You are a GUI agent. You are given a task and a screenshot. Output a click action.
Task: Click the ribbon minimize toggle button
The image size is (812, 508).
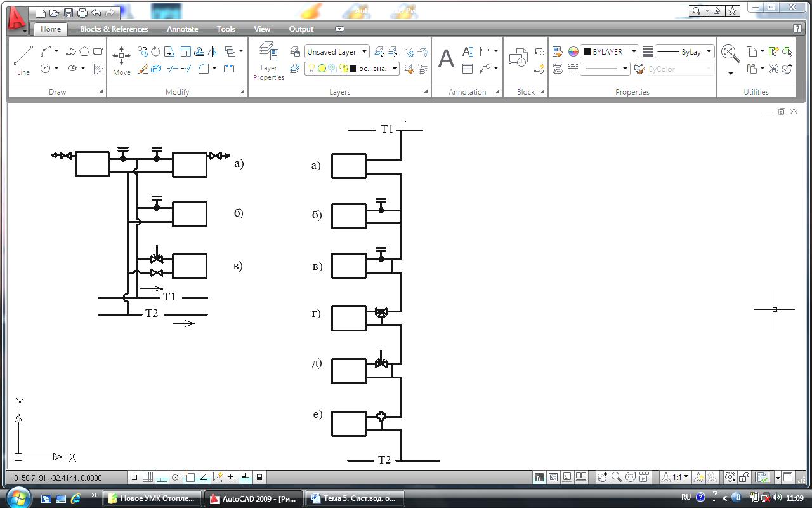[339, 29]
